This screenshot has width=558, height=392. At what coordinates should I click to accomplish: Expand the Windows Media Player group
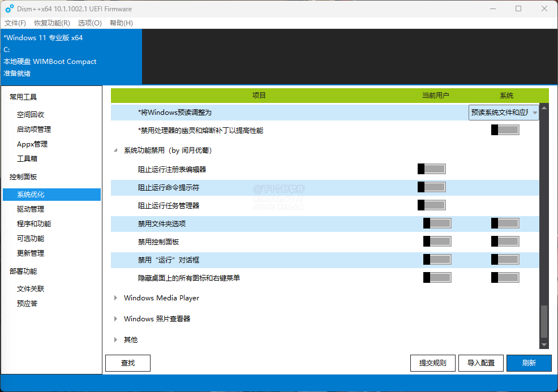tap(115, 298)
